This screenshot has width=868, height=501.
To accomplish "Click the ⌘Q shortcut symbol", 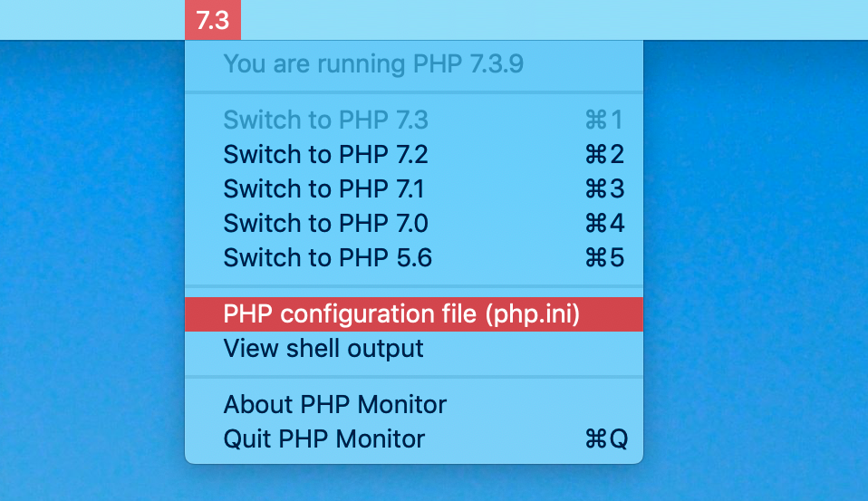I will 607,439.
